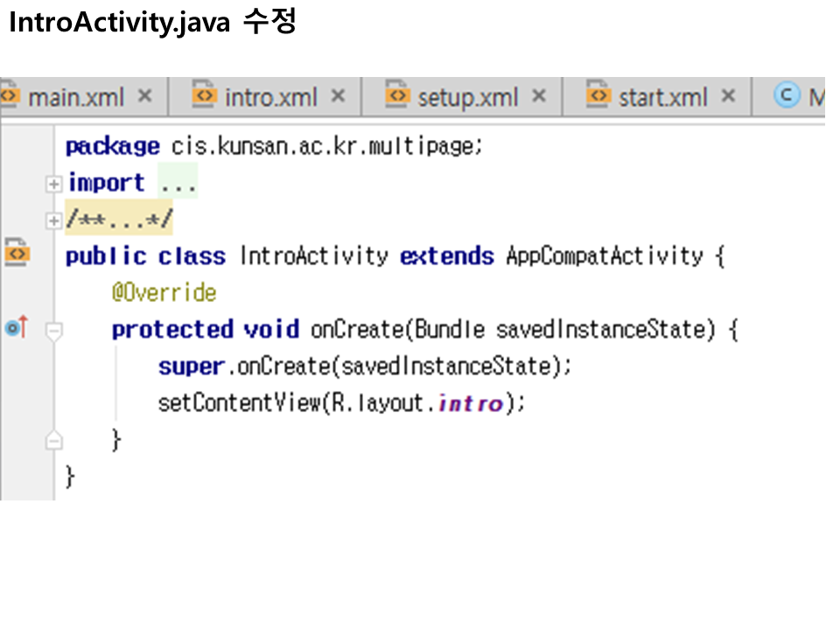This screenshot has height=630, width=840.
Task: Select the setup.xml tab
Action: point(467,97)
